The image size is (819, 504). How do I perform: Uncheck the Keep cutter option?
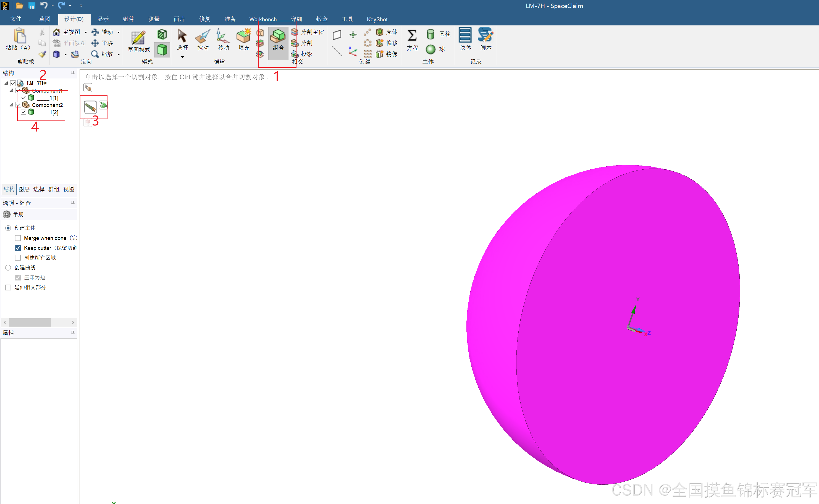(x=18, y=248)
